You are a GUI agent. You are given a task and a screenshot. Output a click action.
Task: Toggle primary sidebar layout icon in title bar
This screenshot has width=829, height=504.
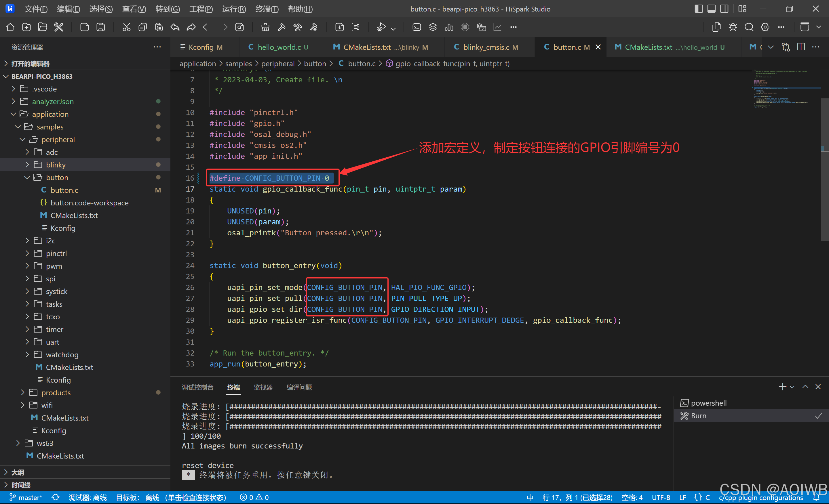click(699, 9)
